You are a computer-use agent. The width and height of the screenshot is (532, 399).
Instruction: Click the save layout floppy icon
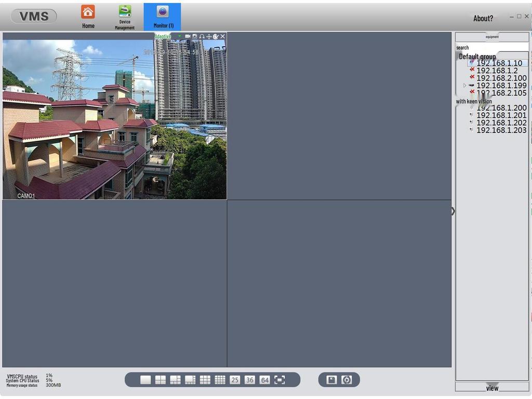(x=331, y=380)
